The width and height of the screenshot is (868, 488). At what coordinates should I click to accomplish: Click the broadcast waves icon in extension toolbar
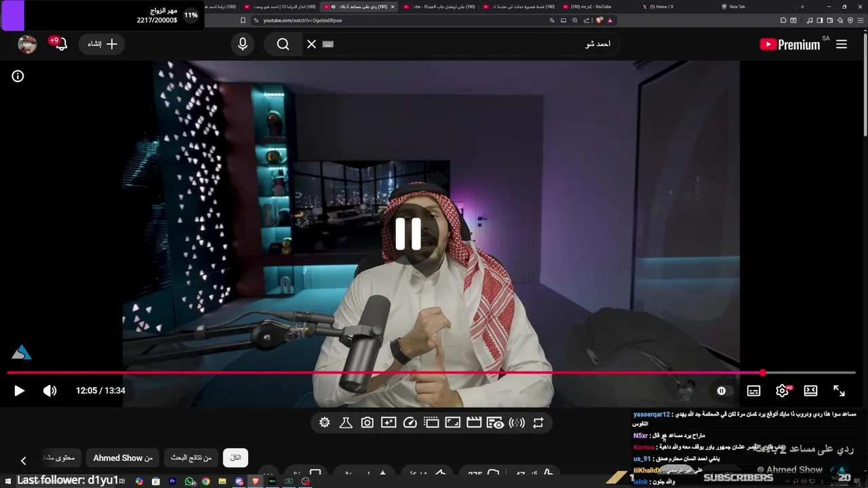point(517,422)
